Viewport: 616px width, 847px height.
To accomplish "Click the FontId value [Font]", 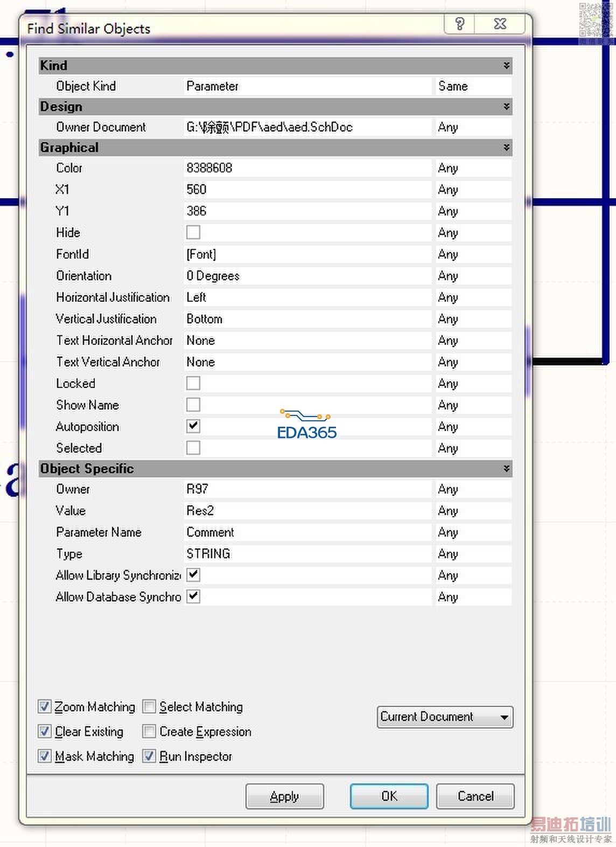I will pyautogui.click(x=307, y=254).
